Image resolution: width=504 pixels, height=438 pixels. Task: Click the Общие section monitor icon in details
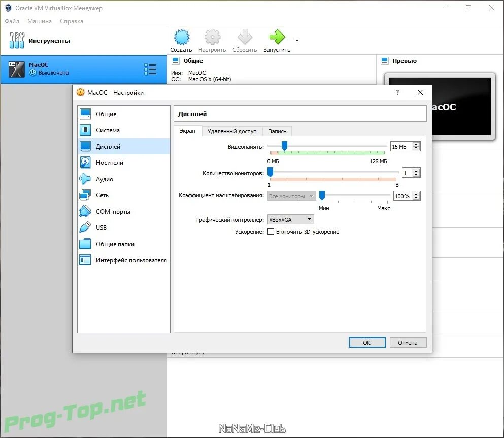click(176, 61)
